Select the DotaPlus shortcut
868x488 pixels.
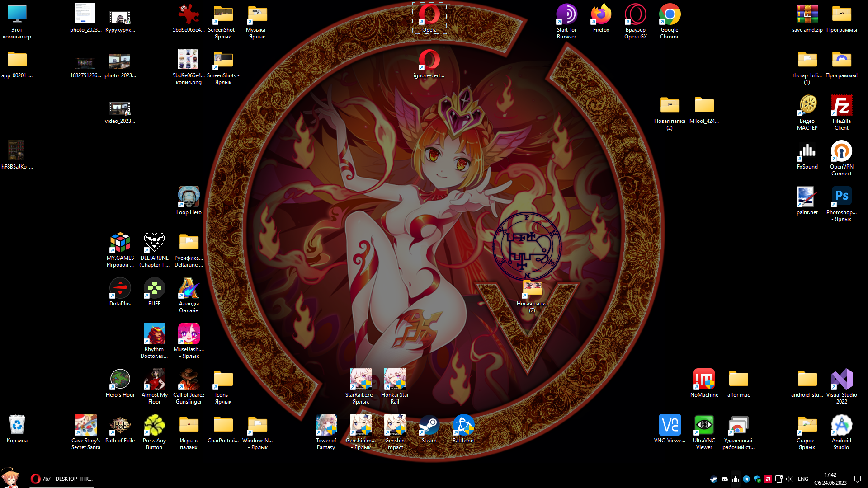coord(120,292)
